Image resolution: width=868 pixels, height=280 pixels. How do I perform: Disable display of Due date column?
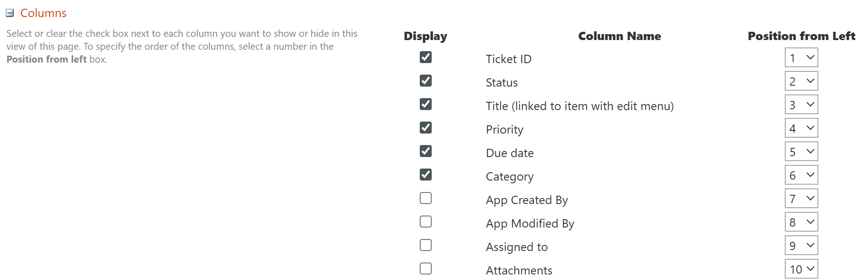426,151
